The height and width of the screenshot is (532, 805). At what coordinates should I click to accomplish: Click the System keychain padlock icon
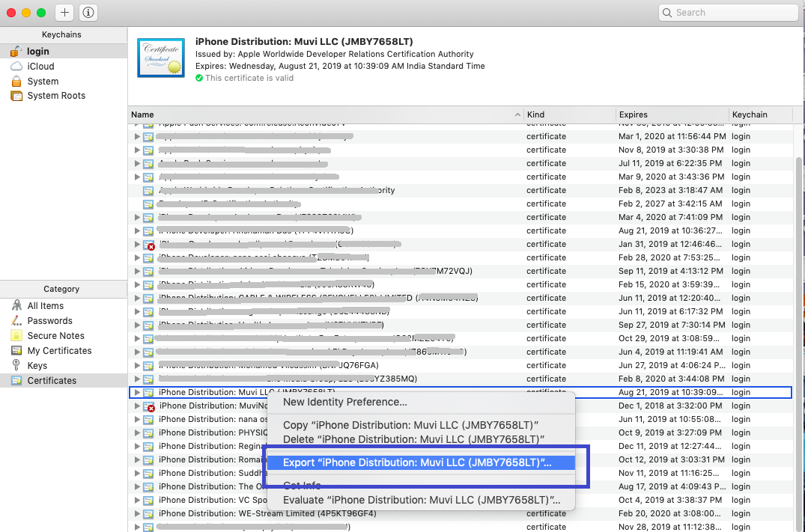click(16, 81)
